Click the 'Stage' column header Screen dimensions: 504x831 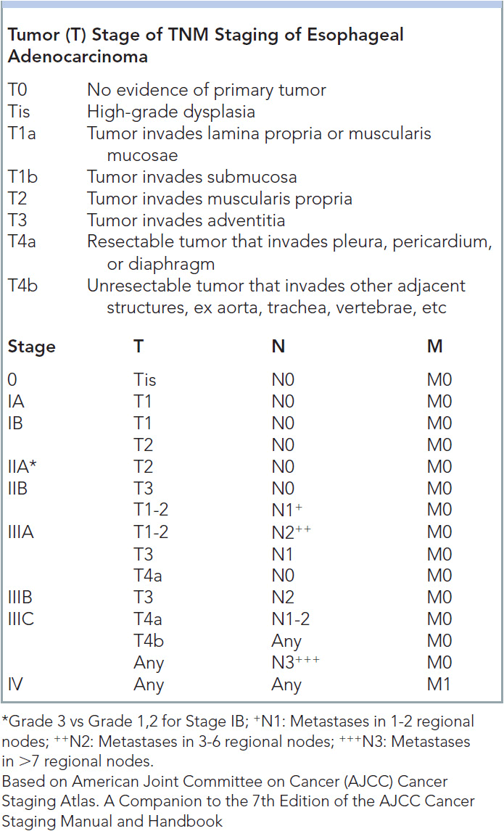[32, 347]
